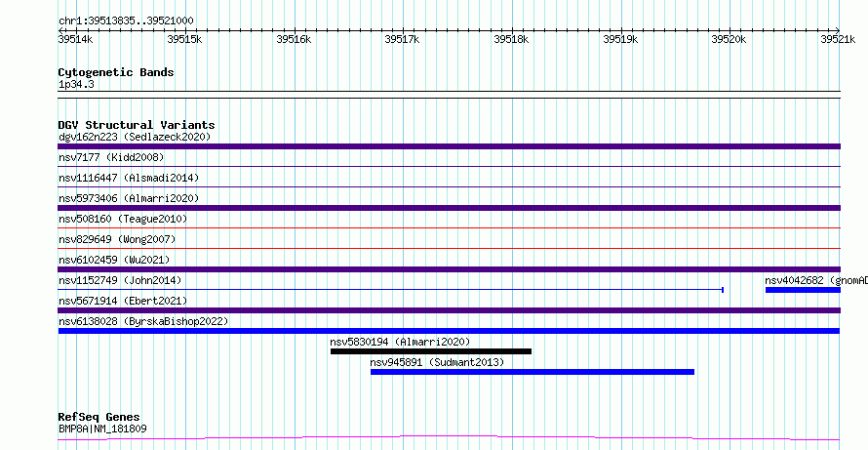Click the blue nsv4042682 variant bar
Viewport: 868px width, 450px height.
pyautogui.click(x=803, y=290)
